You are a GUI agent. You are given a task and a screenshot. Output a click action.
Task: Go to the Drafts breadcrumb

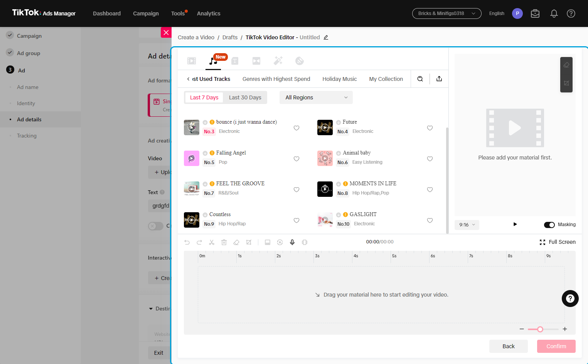pyautogui.click(x=230, y=37)
